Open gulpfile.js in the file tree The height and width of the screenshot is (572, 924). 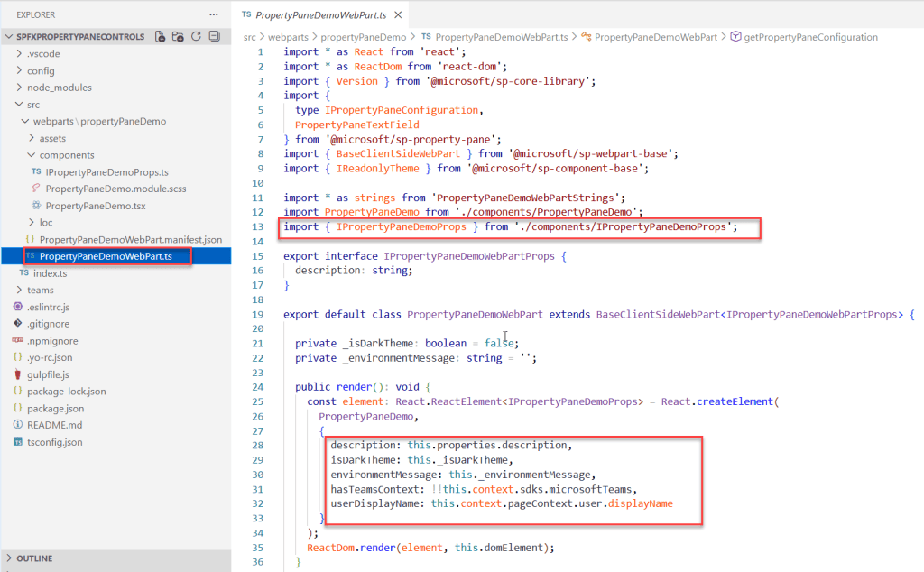tap(48, 374)
